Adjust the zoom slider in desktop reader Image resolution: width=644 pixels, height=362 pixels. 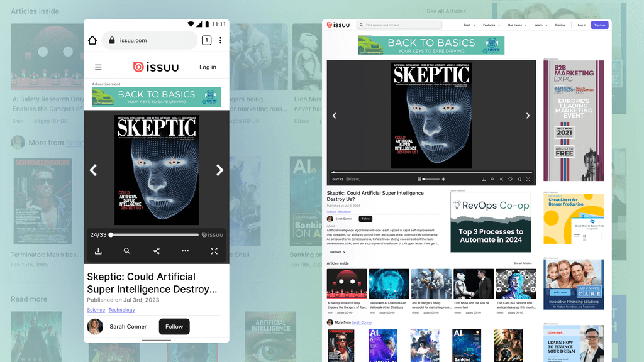pos(431,179)
